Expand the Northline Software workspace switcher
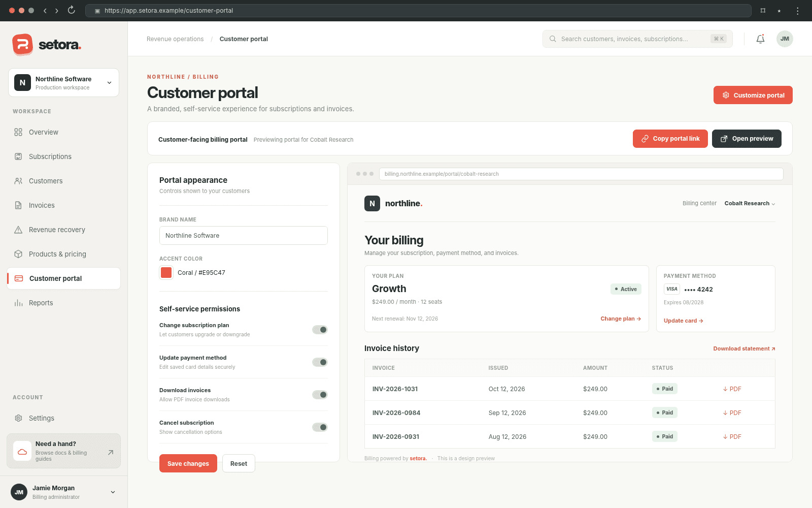The width and height of the screenshot is (812, 508). coord(64,83)
